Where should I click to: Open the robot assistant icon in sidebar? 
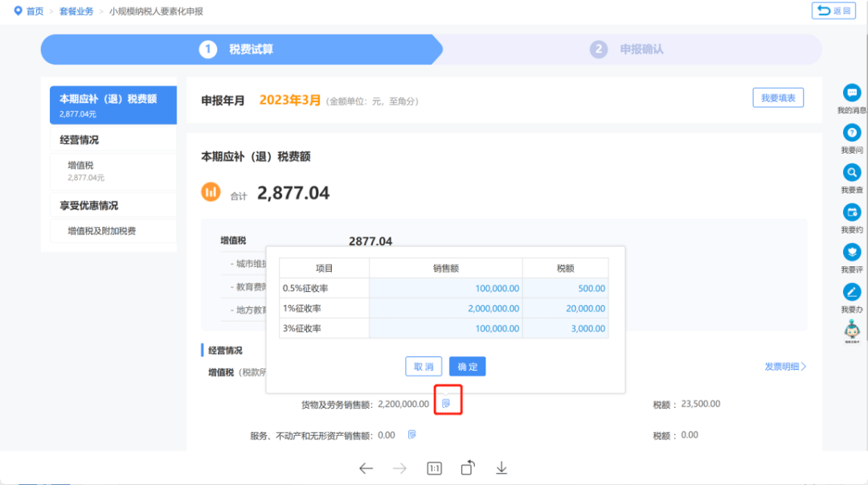pyautogui.click(x=851, y=331)
